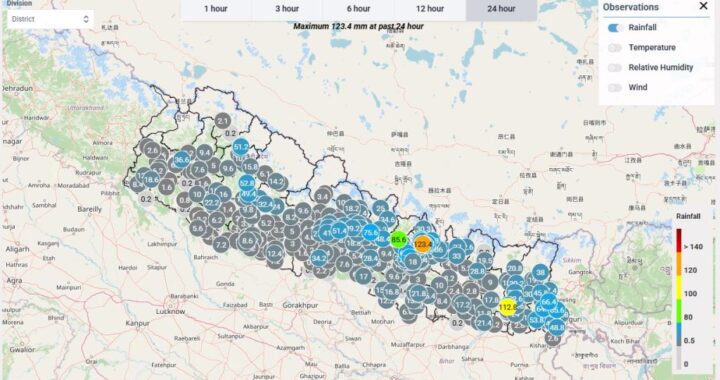Disable the Rainfall observation toggle
The height and width of the screenshot is (380, 720).
pyautogui.click(x=614, y=28)
